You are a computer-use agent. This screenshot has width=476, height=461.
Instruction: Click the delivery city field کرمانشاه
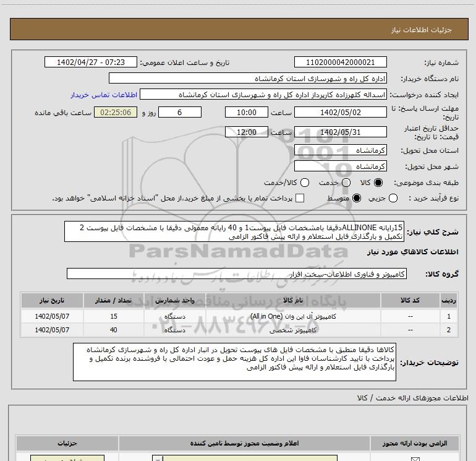click(340, 166)
